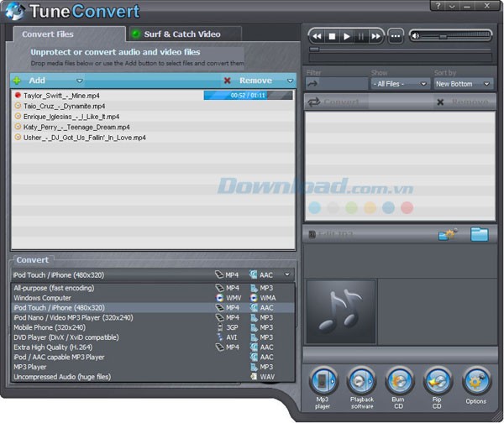This screenshot has height=423, width=504.
Task: Choose iPod / AAC capable MP3 Player
Action: point(153,358)
